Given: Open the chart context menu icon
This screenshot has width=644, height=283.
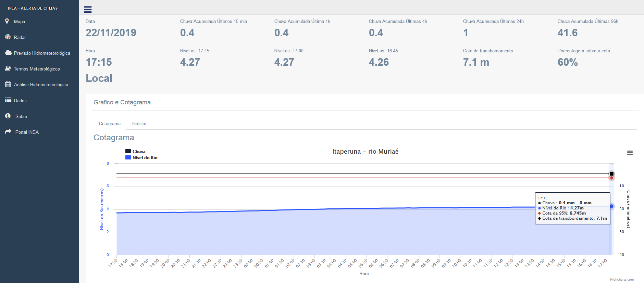Looking at the screenshot, I should point(630,153).
